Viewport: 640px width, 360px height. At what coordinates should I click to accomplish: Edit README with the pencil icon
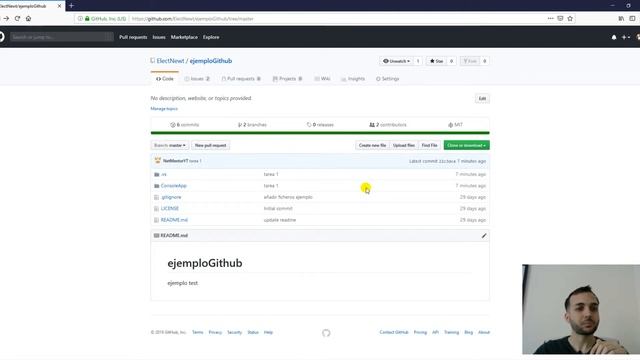(484, 236)
